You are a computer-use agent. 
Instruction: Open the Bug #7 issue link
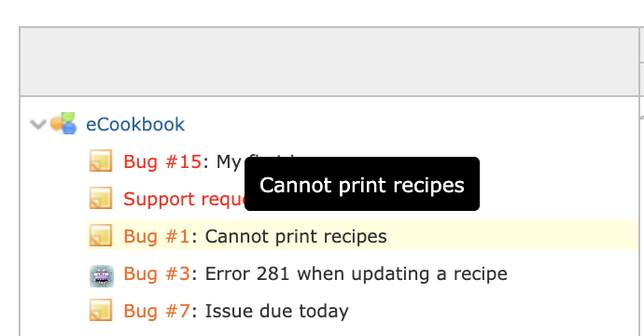tap(157, 311)
